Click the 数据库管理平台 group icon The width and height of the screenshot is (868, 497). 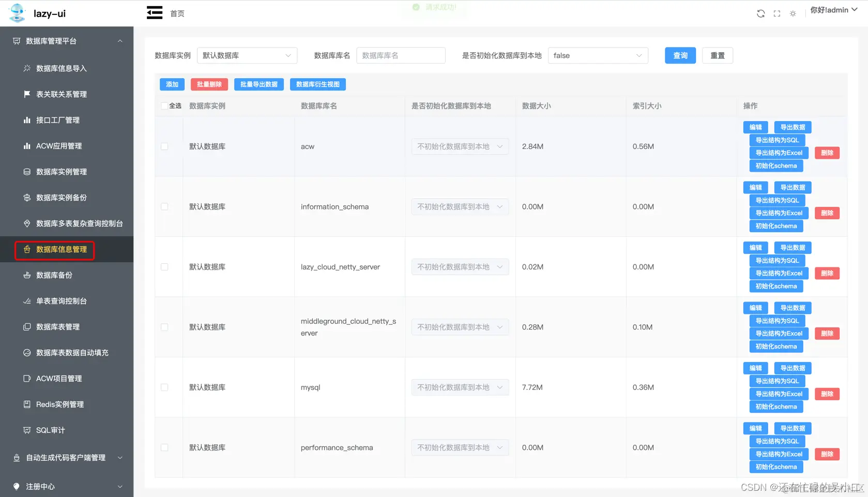pos(17,41)
